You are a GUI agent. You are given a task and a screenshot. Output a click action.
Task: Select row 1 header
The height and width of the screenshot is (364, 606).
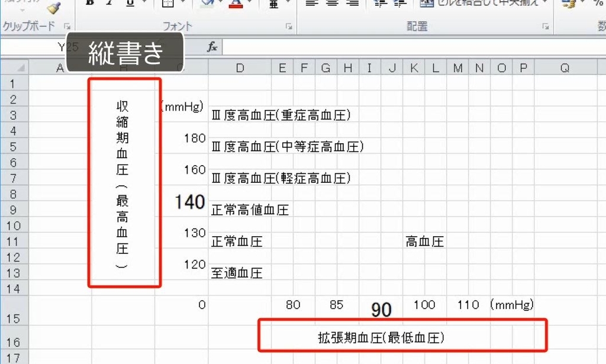(x=14, y=83)
